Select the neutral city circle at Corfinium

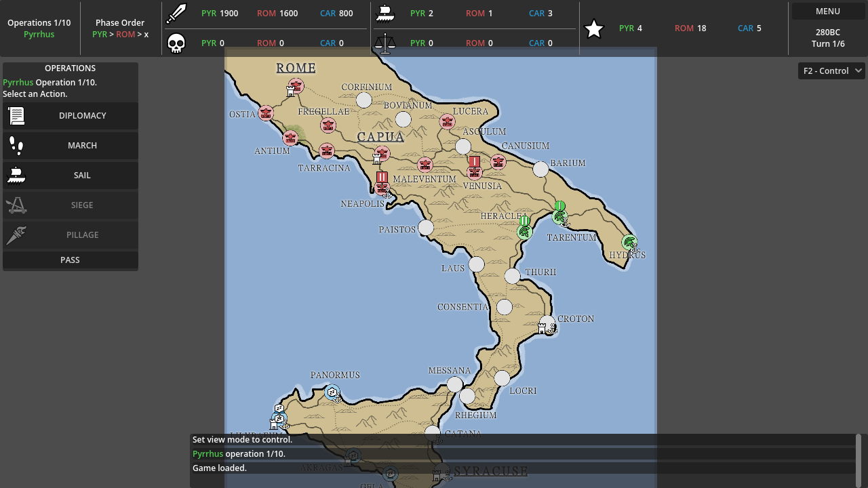[x=364, y=100]
